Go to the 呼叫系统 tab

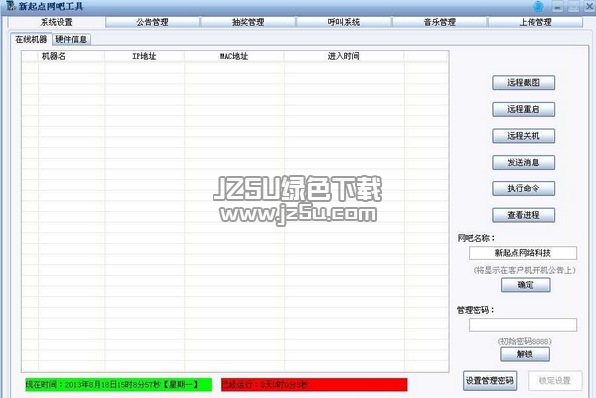click(x=344, y=22)
